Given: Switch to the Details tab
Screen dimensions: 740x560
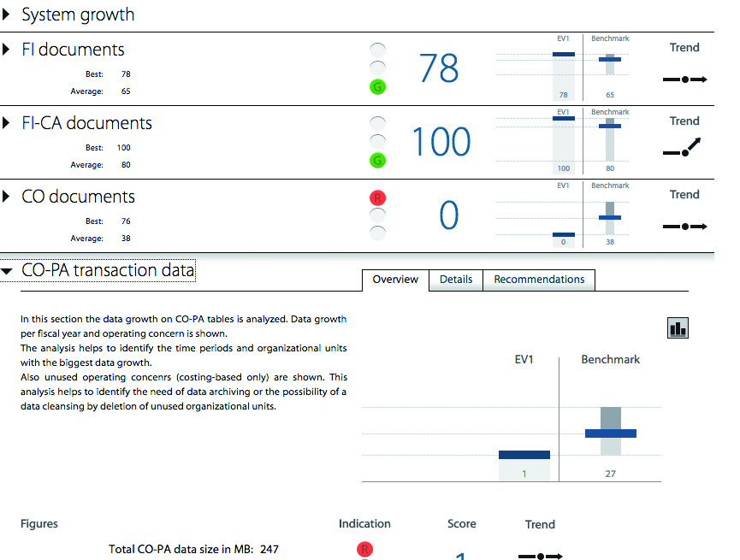Looking at the screenshot, I should [456, 280].
